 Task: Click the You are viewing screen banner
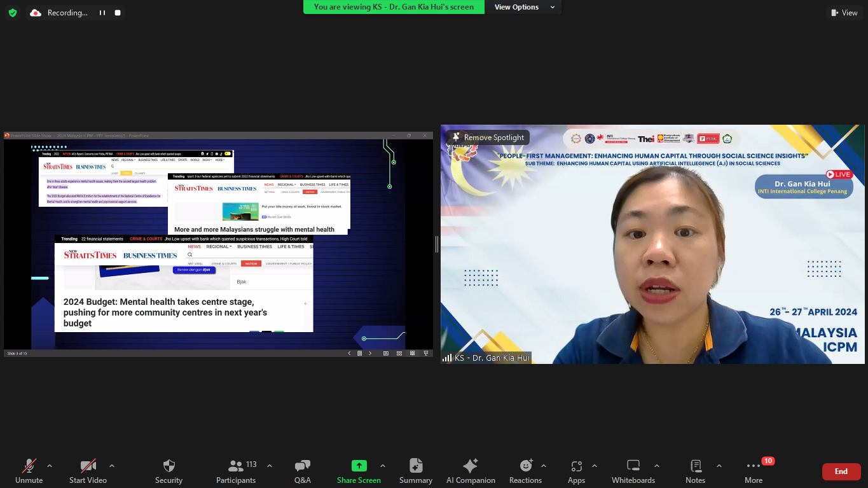[394, 7]
